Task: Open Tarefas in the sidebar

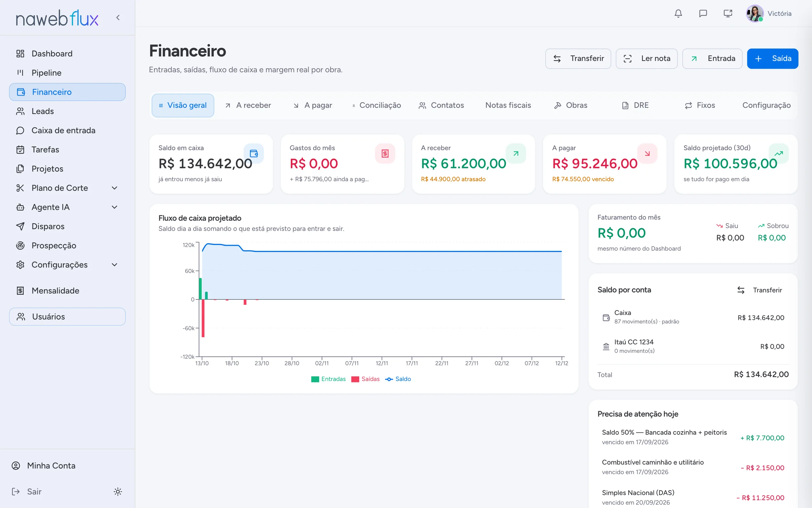Action: pyautogui.click(x=67, y=149)
